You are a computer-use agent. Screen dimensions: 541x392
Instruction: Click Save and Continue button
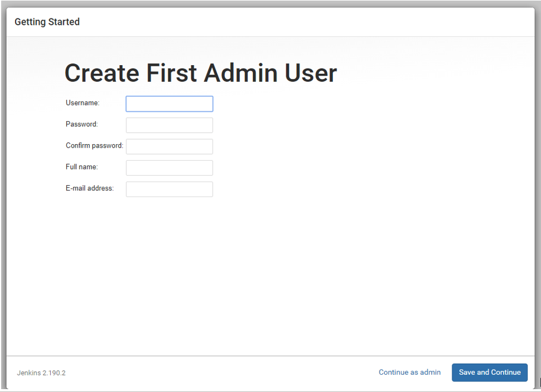point(490,372)
